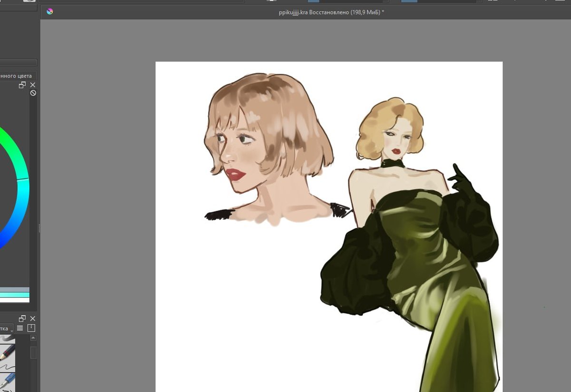Close the brush presets docker
The height and width of the screenshot is (392, 571).
click(33, 318)
